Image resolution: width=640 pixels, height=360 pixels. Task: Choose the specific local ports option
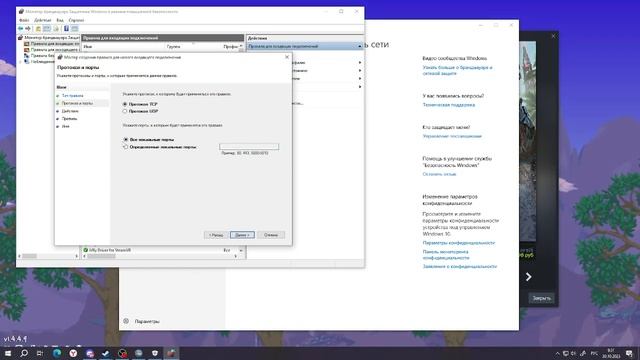tap(126, 147)
